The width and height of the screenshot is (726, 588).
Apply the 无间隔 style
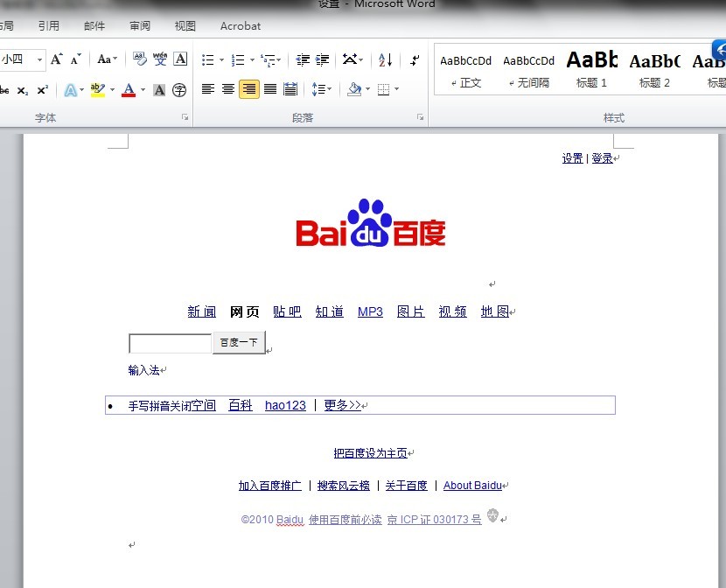(x=529, y=71)
